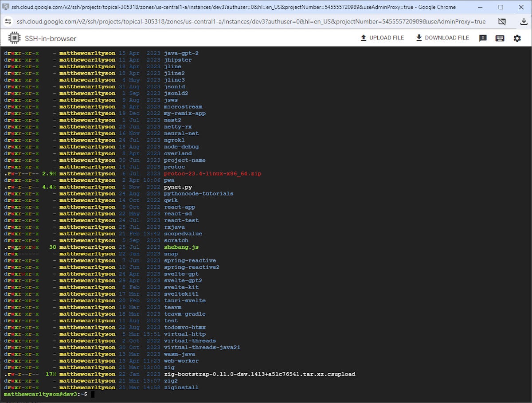Screen dimensions: 532x403
Task: Click the overland directory name
Action: (x=178, y=153)
